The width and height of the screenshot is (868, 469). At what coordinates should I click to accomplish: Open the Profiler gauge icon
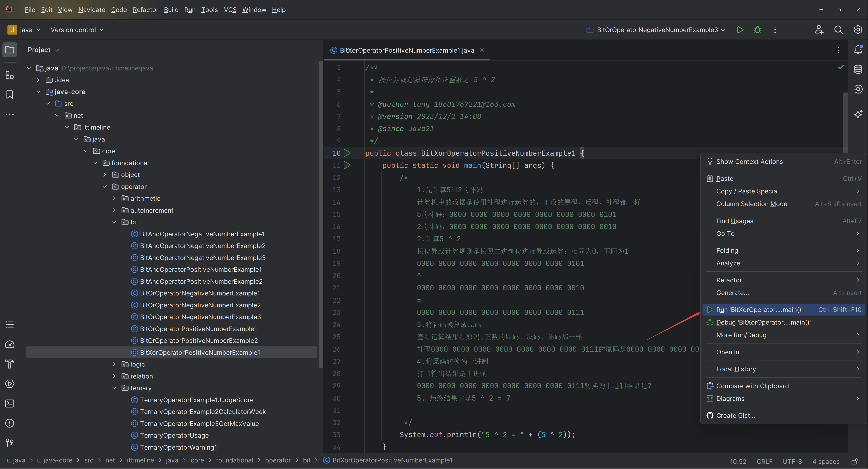pyautogui.click(x=10, y=344)
